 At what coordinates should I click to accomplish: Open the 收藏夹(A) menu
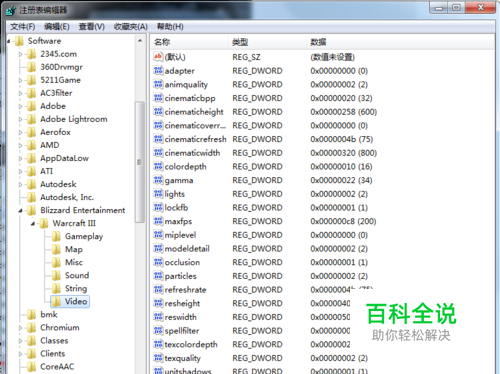131,27
